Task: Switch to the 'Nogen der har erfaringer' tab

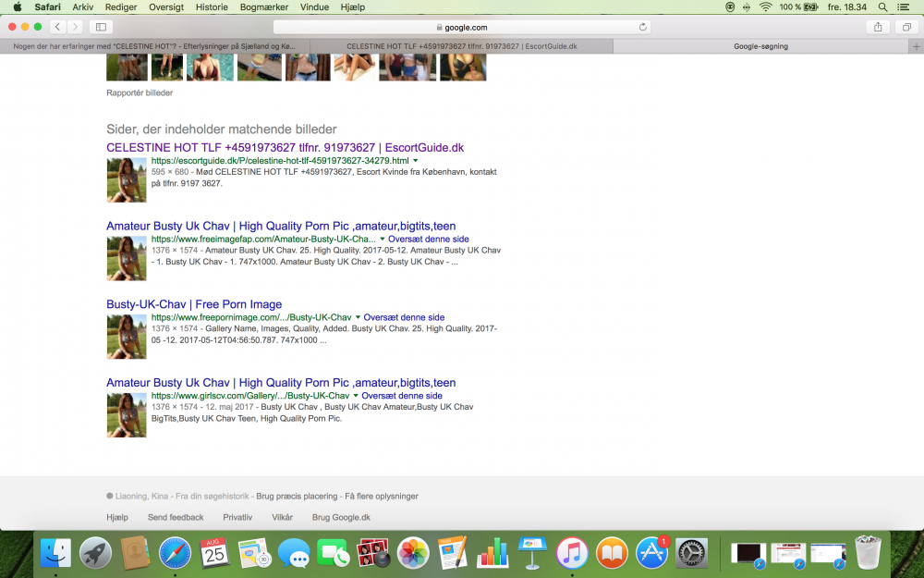Action: [x=155, y=46]
